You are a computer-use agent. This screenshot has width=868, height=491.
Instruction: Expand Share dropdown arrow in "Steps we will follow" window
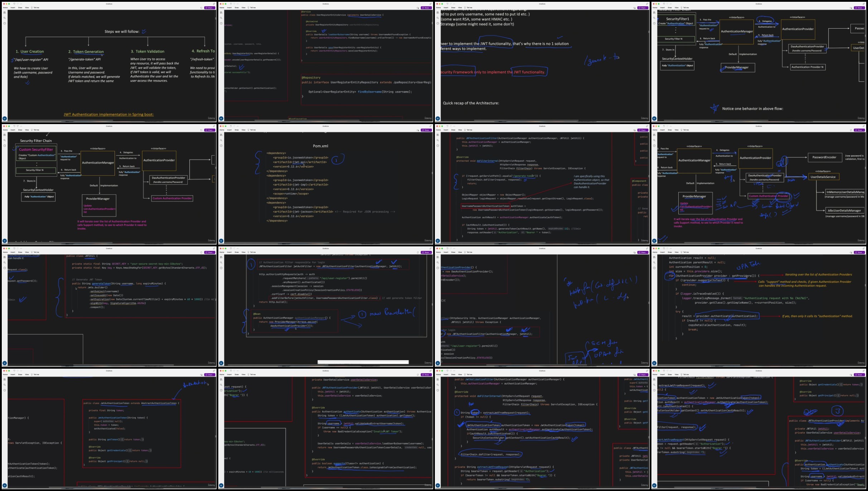point(214,8)
